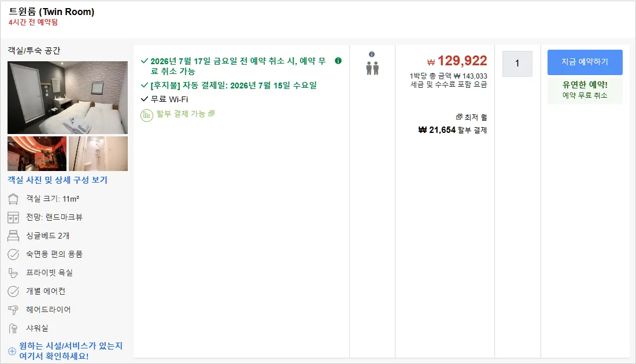The image size is (636, 364).
Task: Click the 2026년 7월 17일 free cancellation text
Action: [x=238, y=66]
